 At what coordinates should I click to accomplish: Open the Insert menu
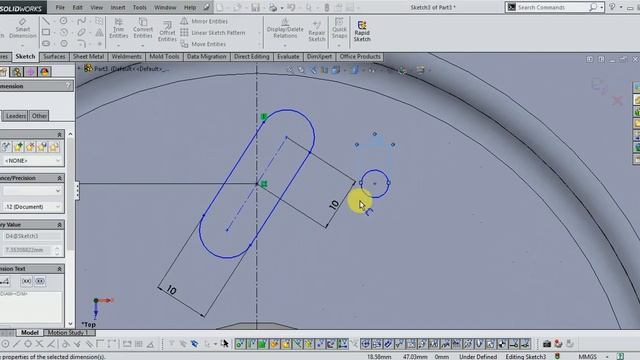pyautogui.click(x=118, y=7)
